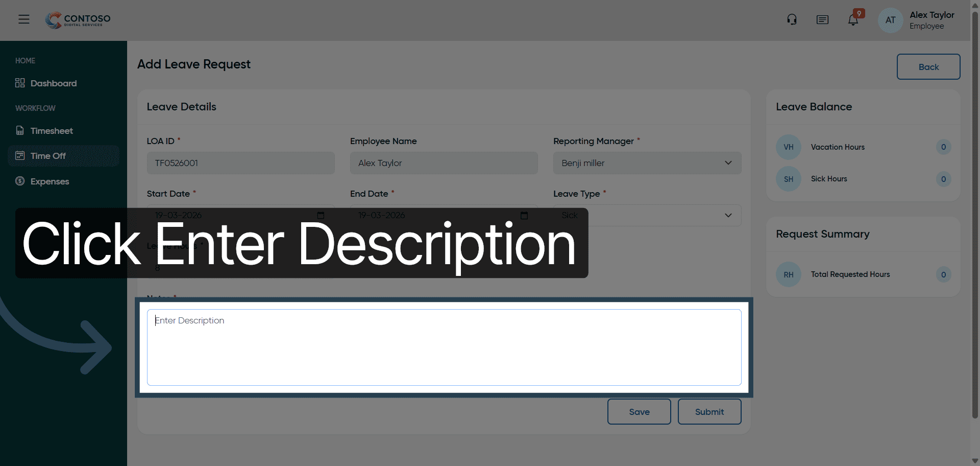The image size is (980, 466).
Task: Open the hamburger navigation menu
Action: coord(24,19)
